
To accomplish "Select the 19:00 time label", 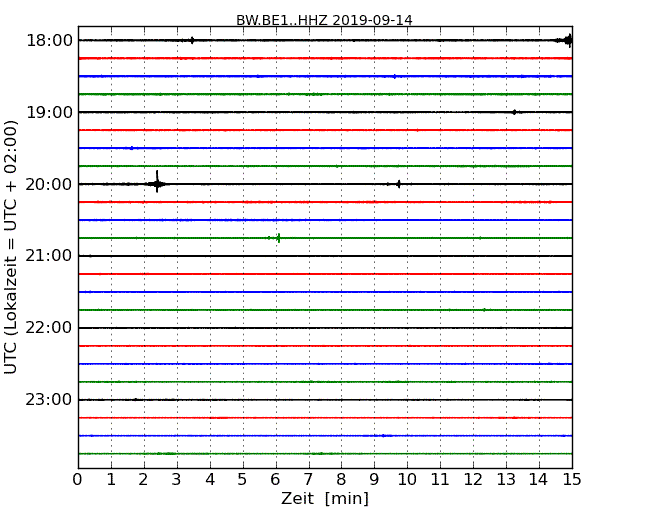I will 49,112.
